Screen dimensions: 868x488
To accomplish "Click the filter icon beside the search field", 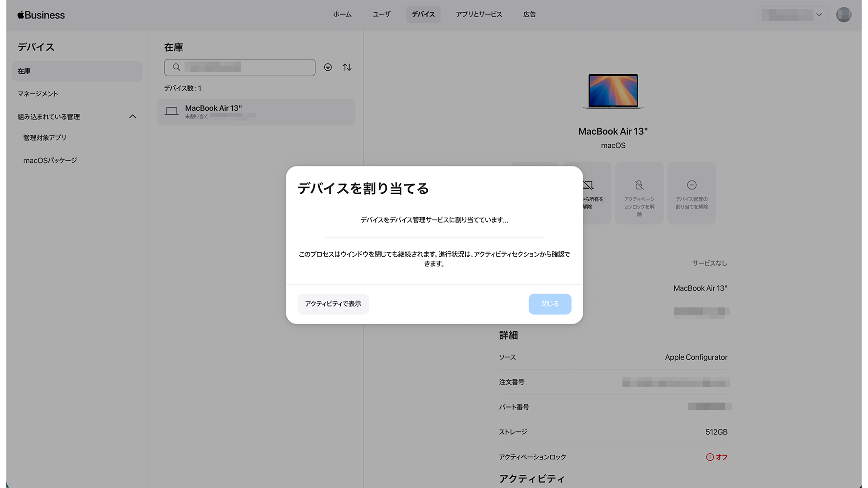I will [328, 67].
